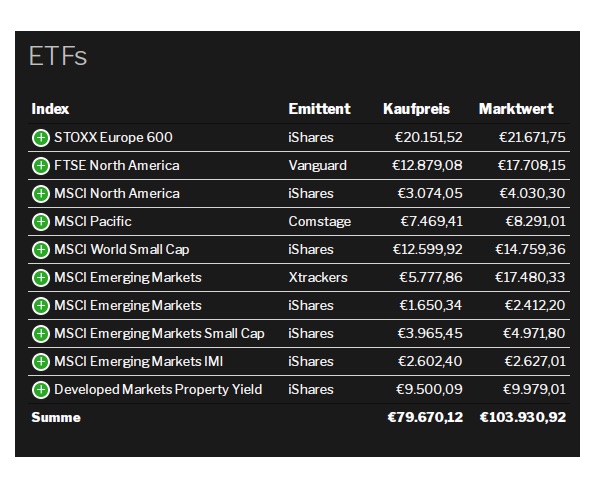Select the STOXX Europe 600 index name
The height and width of the screenshot is (500, 600).
pos(113,137)
